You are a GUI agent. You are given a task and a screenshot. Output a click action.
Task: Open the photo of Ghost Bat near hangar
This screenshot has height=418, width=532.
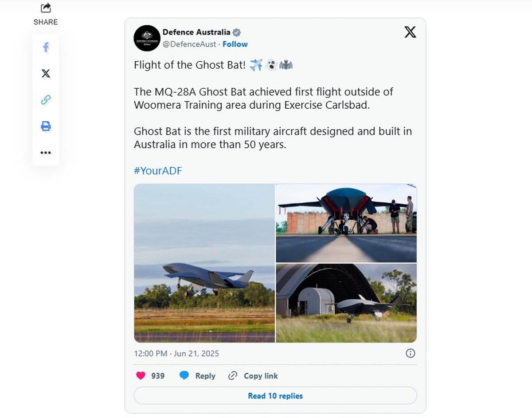346,303
